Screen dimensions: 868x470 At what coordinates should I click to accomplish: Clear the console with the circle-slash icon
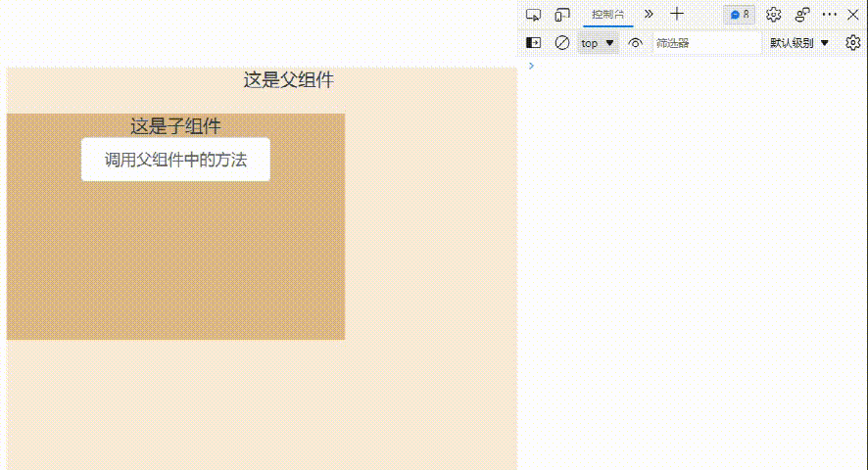tap(562, 43)
